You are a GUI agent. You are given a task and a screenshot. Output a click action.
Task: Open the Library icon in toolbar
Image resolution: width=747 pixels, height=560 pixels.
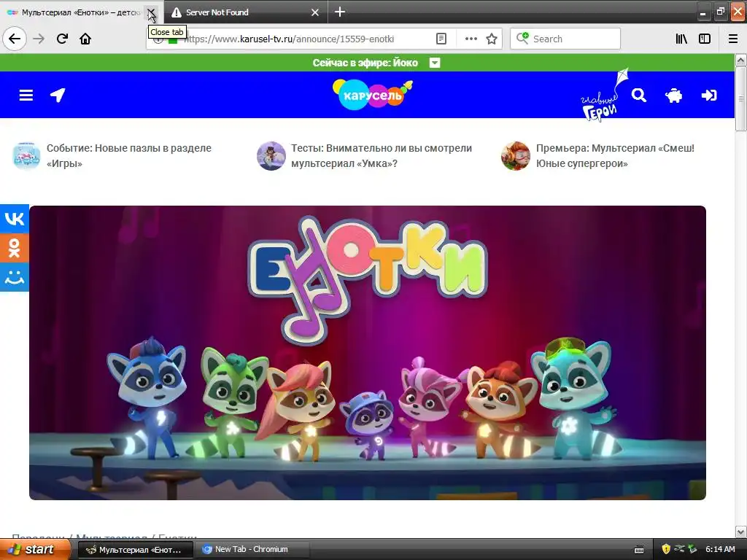click(681, 39)
